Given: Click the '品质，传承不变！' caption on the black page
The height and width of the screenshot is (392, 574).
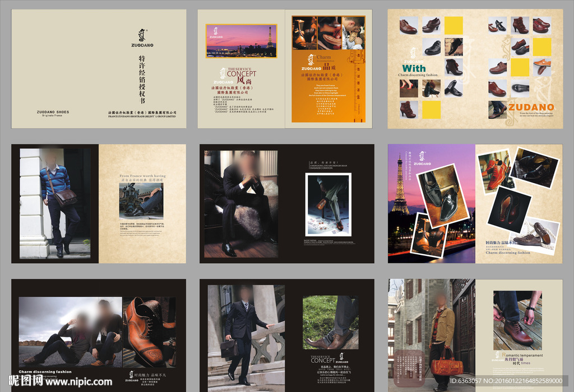Looking at the screenshot, I should 325,163.
